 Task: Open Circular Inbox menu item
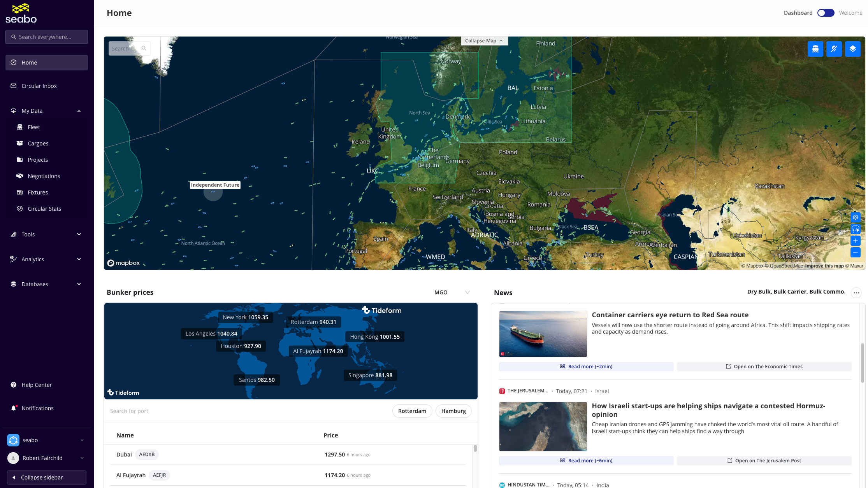[x=47, y=86]
